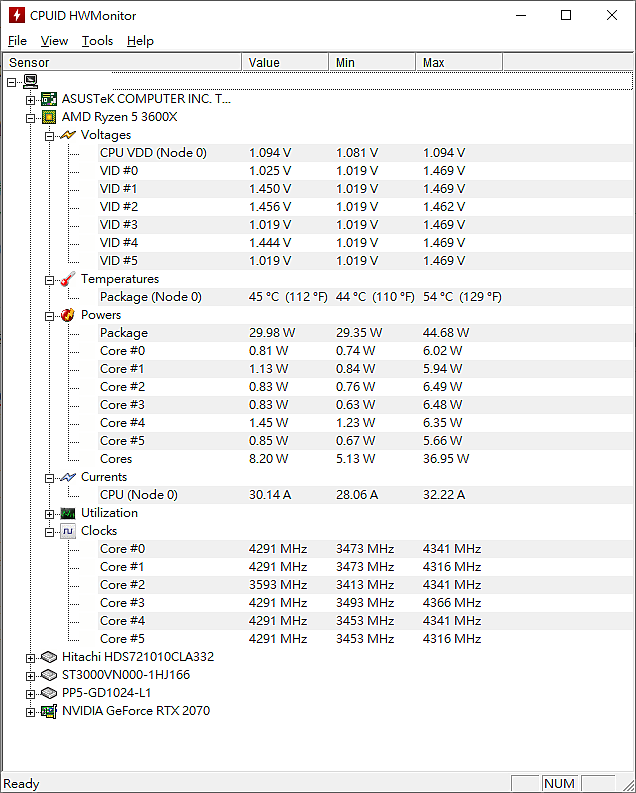The height and width of the screenshot is (793, 636).
Task: Collapse the Voltages section
Action: [49, 136]
